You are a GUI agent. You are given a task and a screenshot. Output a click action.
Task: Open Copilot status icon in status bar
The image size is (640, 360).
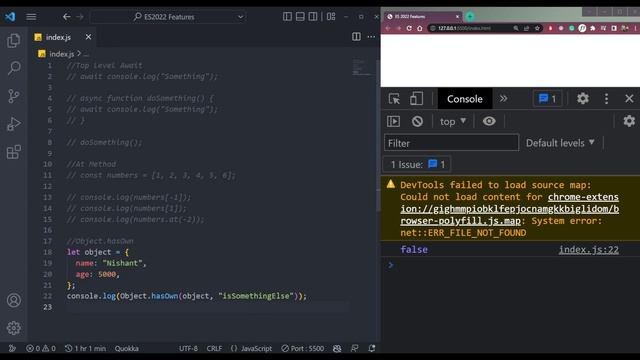point(337,348)
